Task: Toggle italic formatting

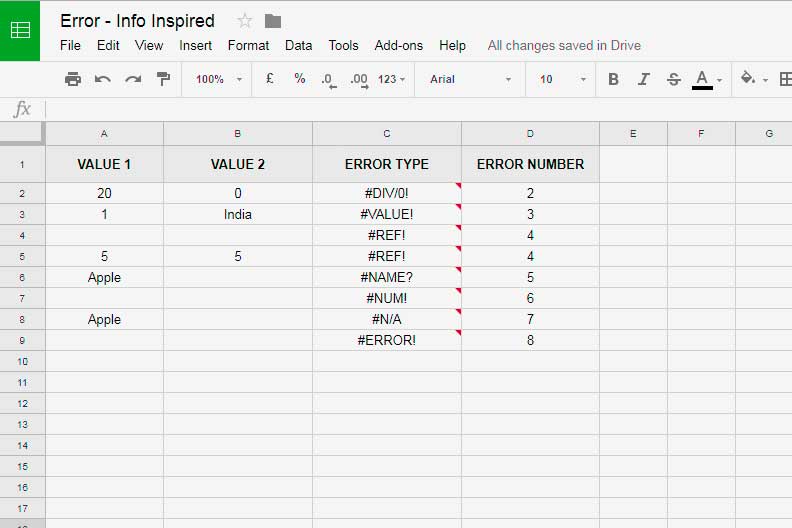Action: [x=644, y=79]
